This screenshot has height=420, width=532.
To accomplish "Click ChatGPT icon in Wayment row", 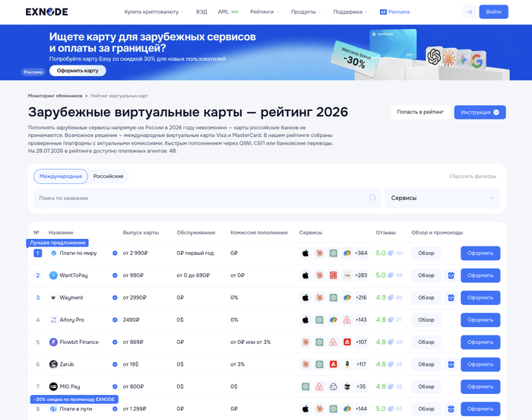I will click(x=333, y=297).
